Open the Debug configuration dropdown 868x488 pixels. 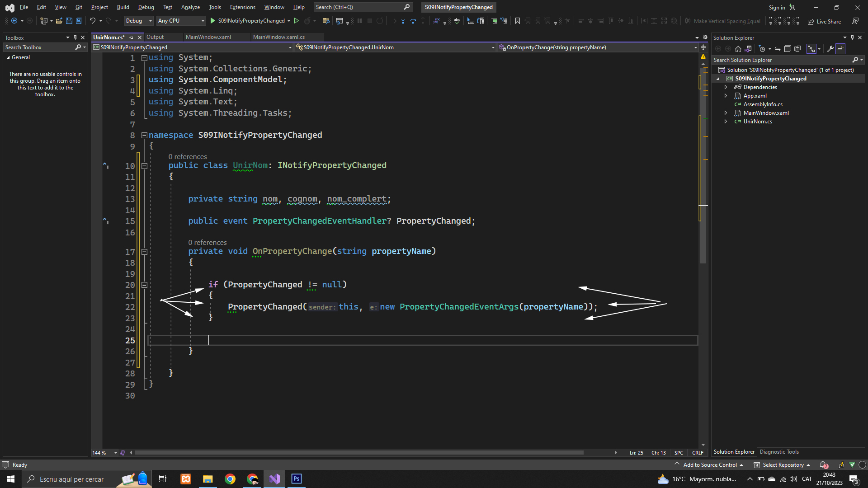(x=139, y=21)
